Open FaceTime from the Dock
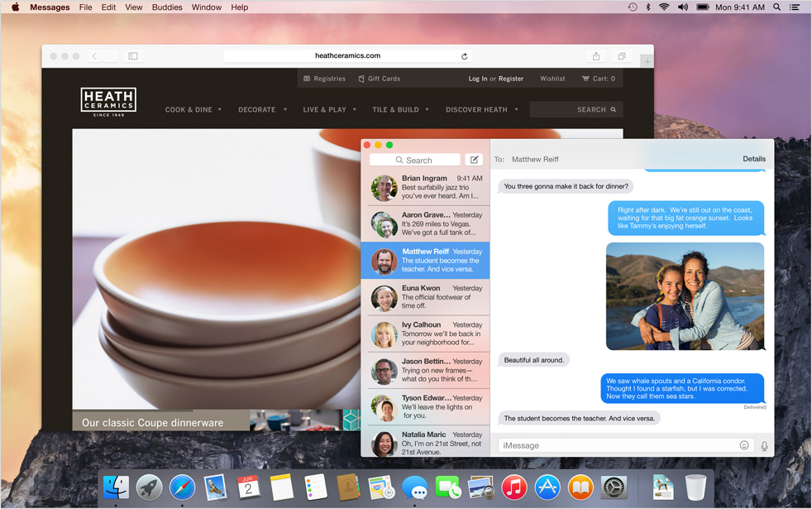 (447, 487)
